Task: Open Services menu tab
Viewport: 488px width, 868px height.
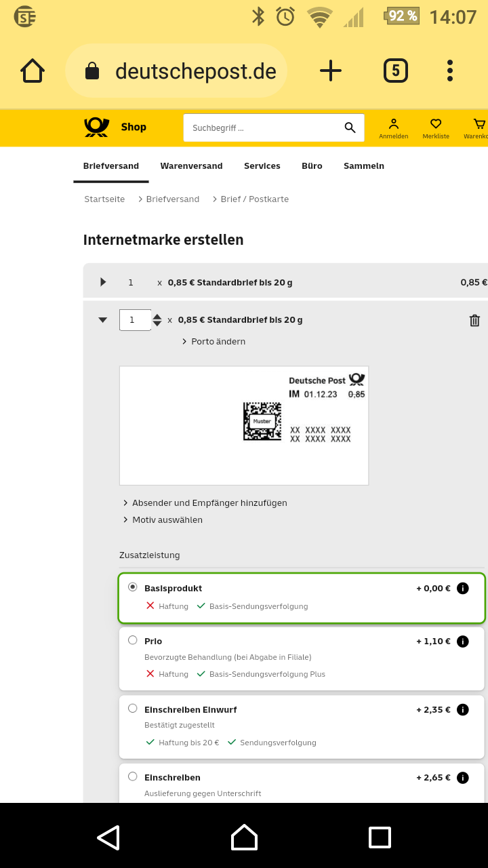Action: [x=262, y=165]
